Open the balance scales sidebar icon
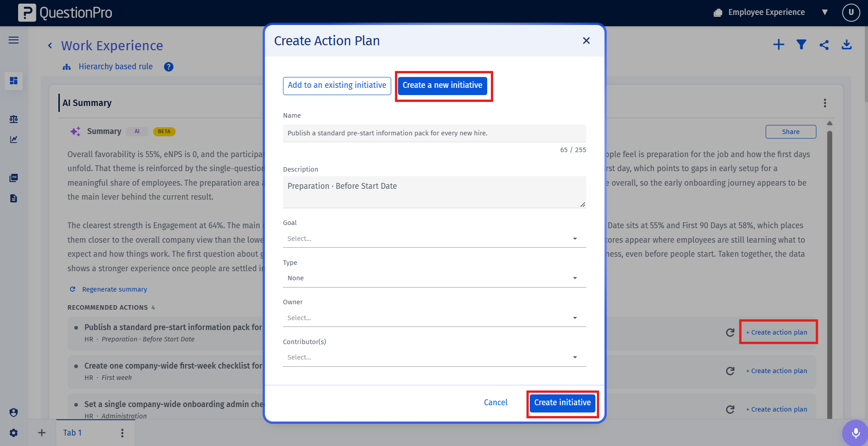Screen dimensions: 868x446 pos(14,119)
